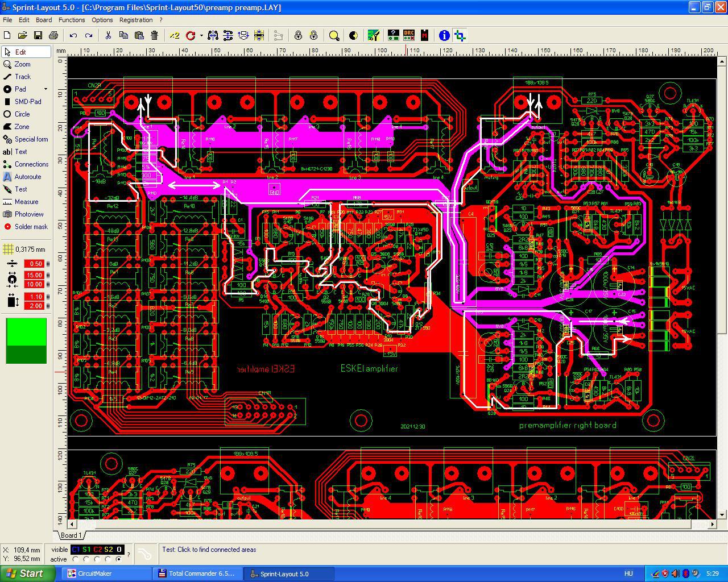Click the track width 0.50 field

[x=35, y=264]
